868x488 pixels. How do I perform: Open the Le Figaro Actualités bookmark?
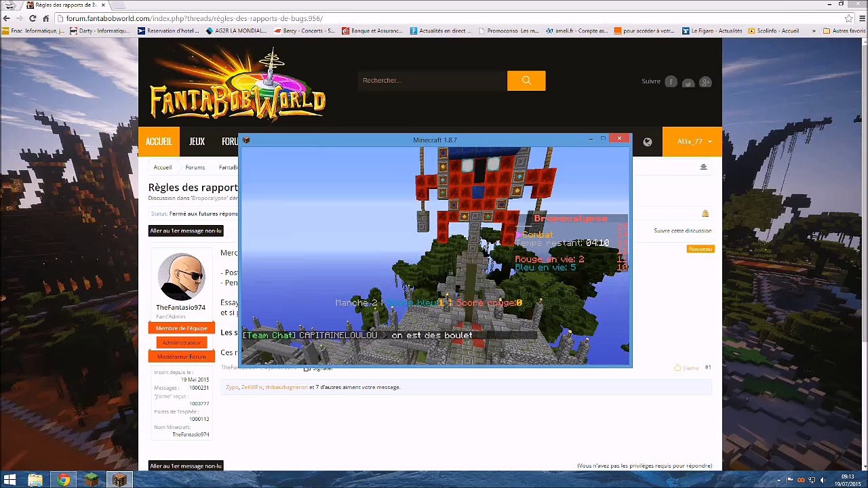713,30
